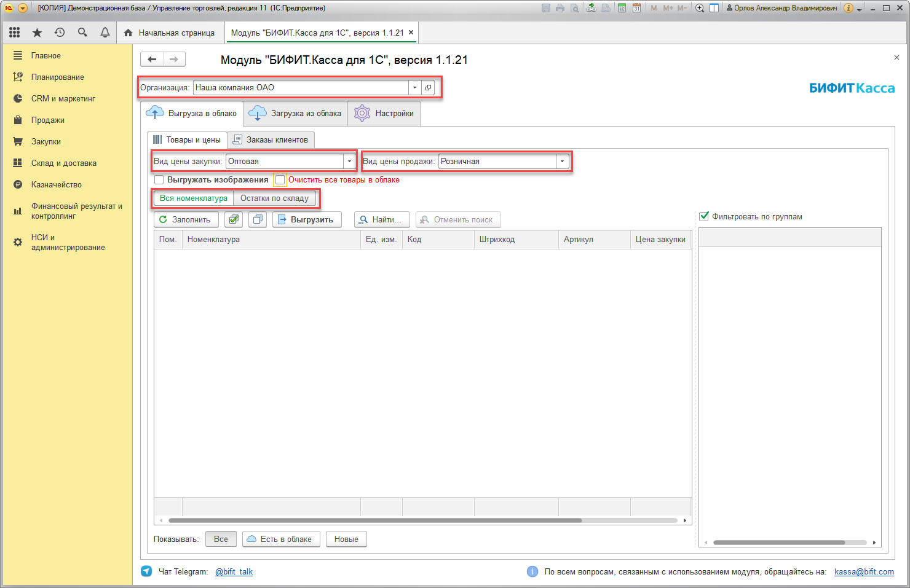
Task: Select Остатки по складу mode
Action: (x=274, y=198)
